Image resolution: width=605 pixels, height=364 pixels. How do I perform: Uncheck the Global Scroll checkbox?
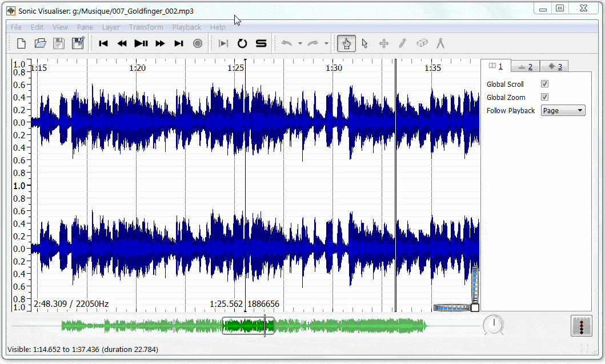tap(544, 84)
